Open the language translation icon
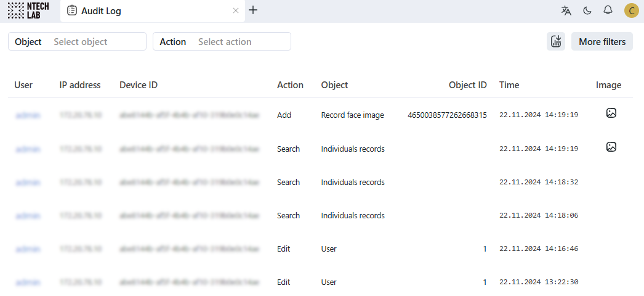 (x=566, y=10)
